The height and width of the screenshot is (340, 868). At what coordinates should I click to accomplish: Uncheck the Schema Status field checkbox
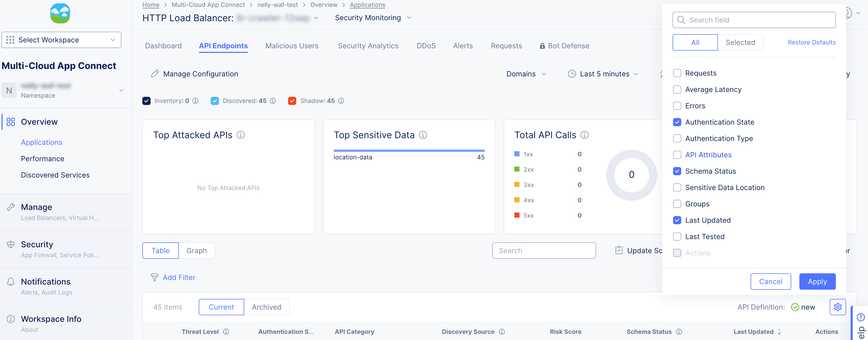(x=677, y=171)
